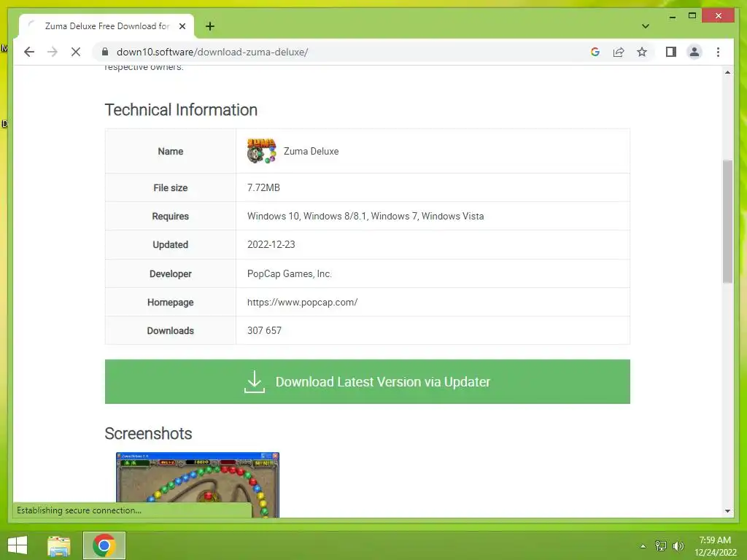Select the Zuma Deluxe Free Download tab

click(107, 26)
